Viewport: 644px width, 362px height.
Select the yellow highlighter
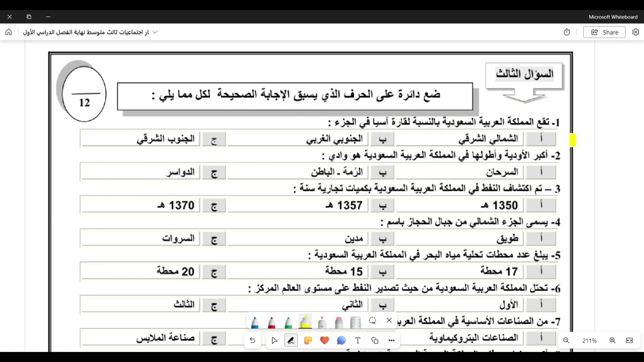(x=305, y=322)
